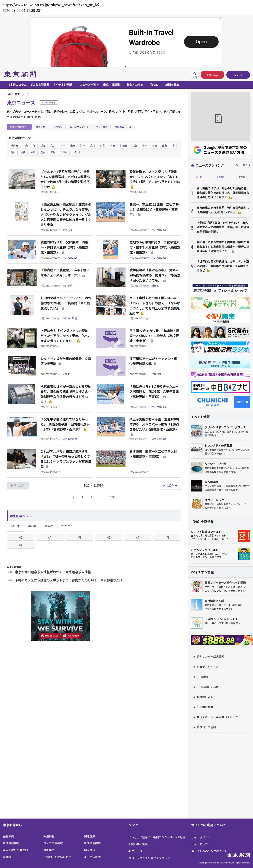Viewport: 253px width, 868px height.
Task: Click the HEART & DESIGN FOR ALL icon
Action: tap(196, 623)
